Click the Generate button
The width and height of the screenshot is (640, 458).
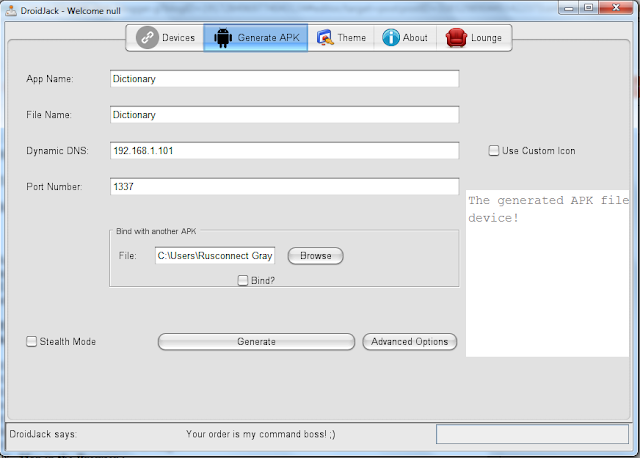[x=256, y=342]
